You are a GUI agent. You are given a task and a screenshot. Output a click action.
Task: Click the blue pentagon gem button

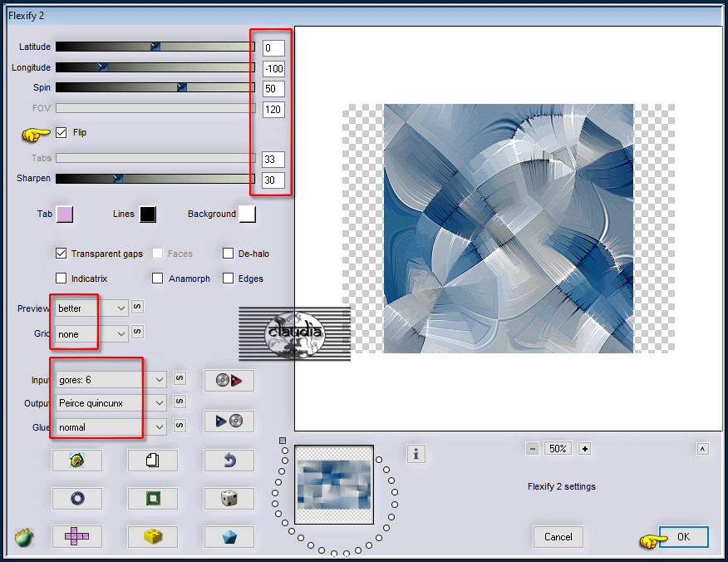point(229,536)
